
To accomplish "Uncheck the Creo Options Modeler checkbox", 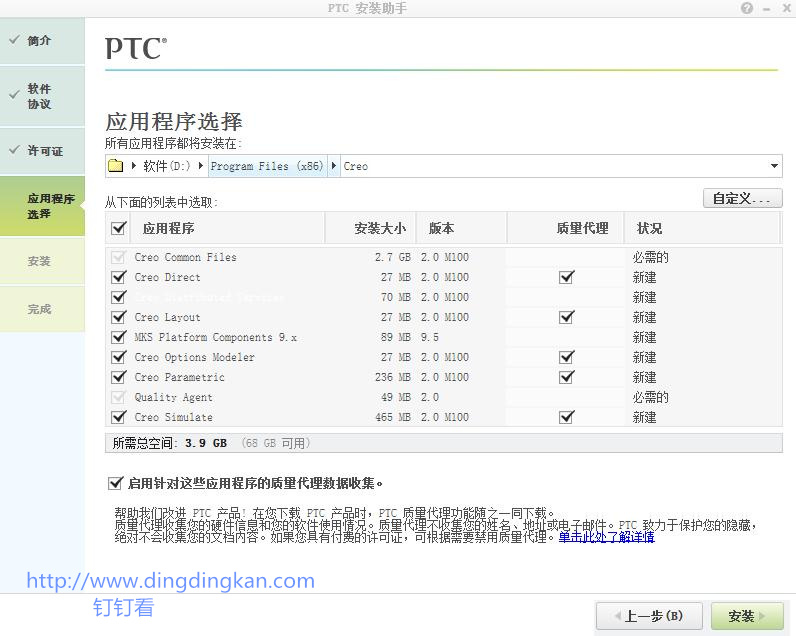I will coord(118,357).
